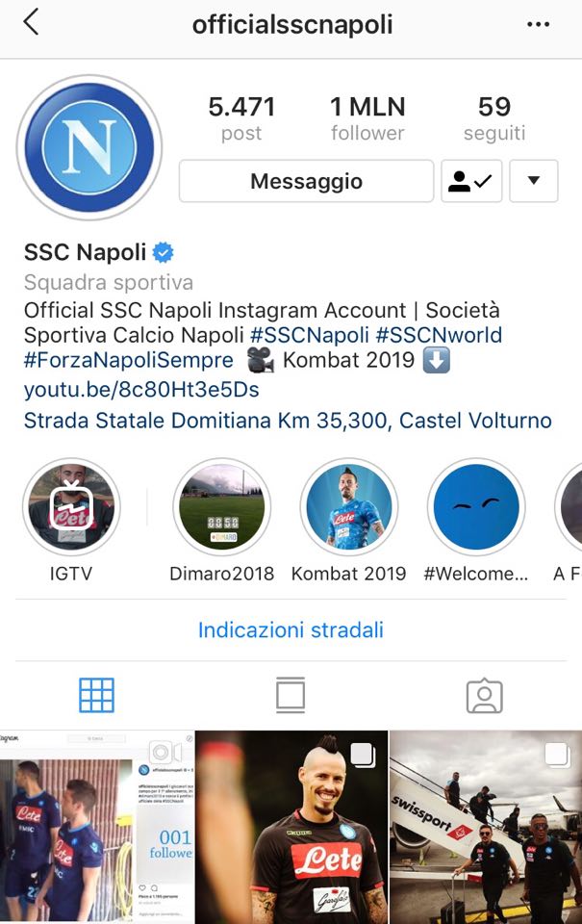Switch to the tagged photos tab
Screen dimensions: 582x924
pos(484,696)
